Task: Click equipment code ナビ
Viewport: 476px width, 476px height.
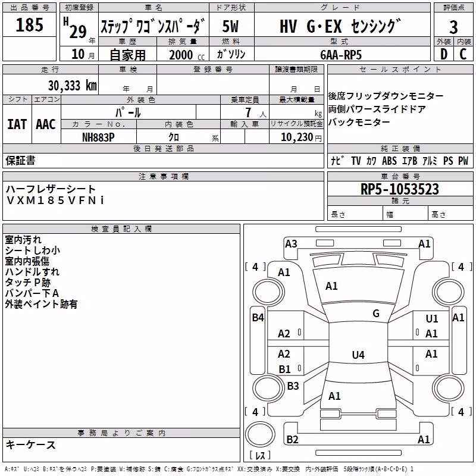Action: (337, 161)
